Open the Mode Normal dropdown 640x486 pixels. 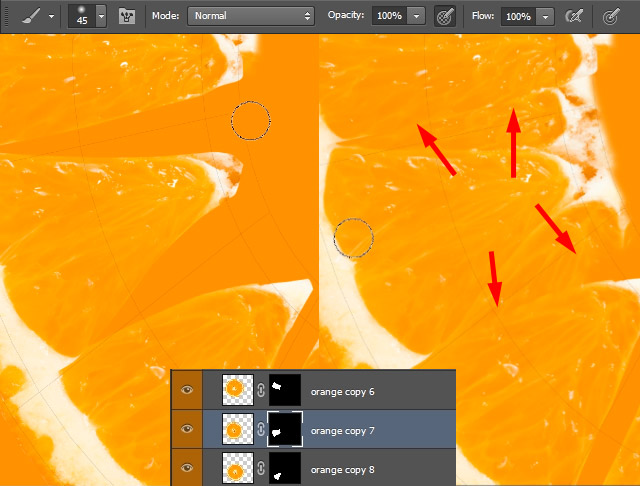coord(251,16)
